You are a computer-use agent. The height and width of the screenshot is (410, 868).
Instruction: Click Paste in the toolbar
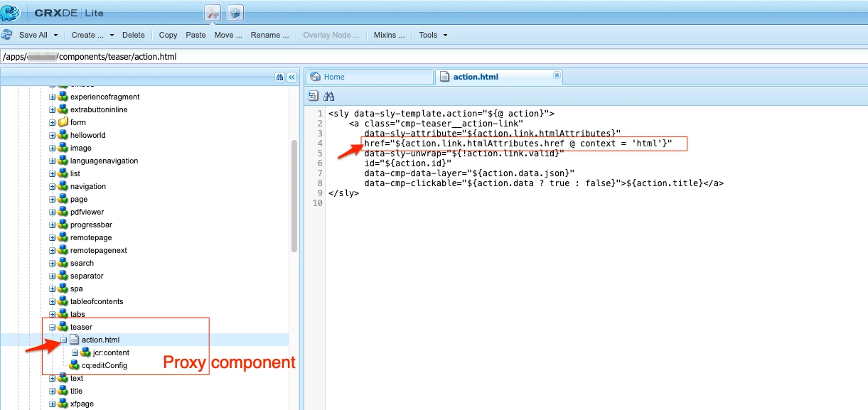(195, 35)
